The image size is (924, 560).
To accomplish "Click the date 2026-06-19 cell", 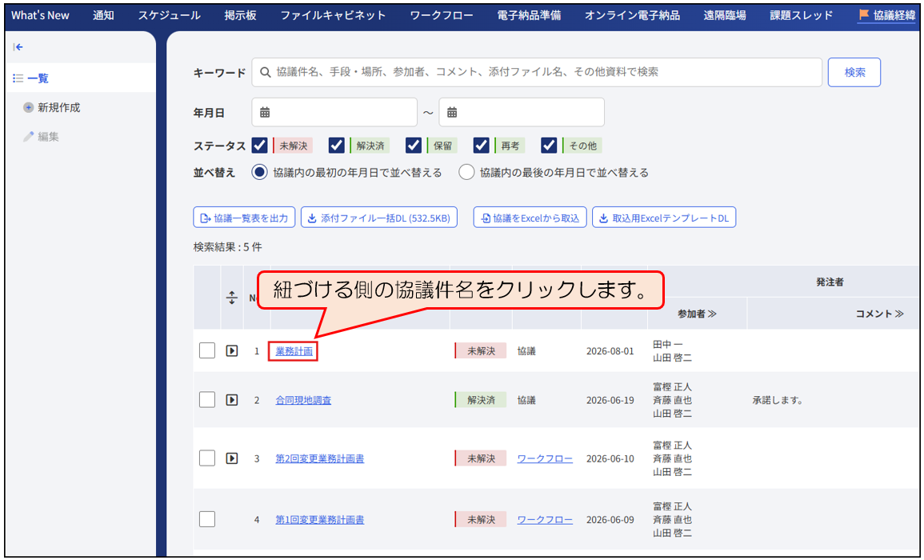I will pyautogui.click(x=610, y=400).
